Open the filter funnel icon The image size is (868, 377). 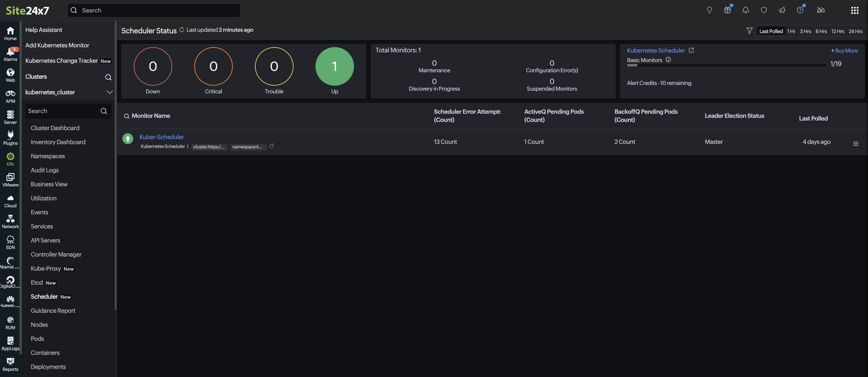coord(749,31)
